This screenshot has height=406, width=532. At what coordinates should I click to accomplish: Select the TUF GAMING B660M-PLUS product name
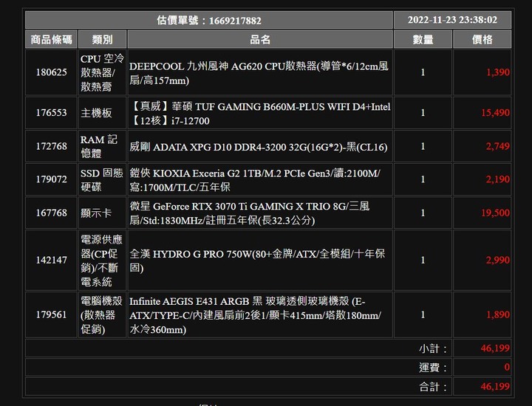pyautogui.click(x=260, y=114)
